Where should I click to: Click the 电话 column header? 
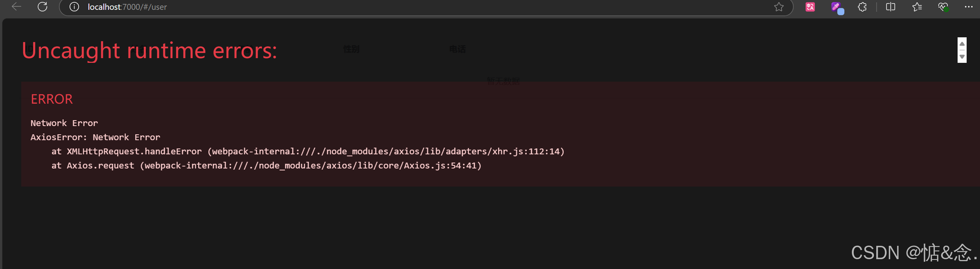coord(457,49)
